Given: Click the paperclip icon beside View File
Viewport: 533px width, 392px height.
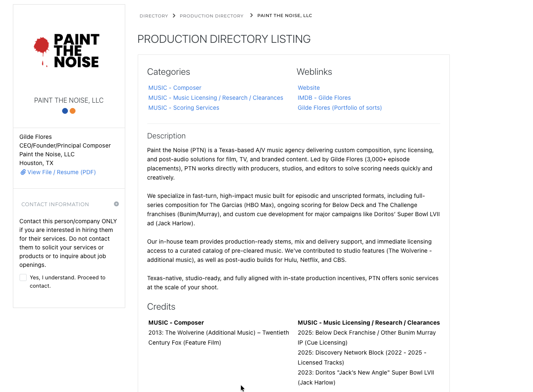Looking at the screenshot, I should [x=23, y=172].
